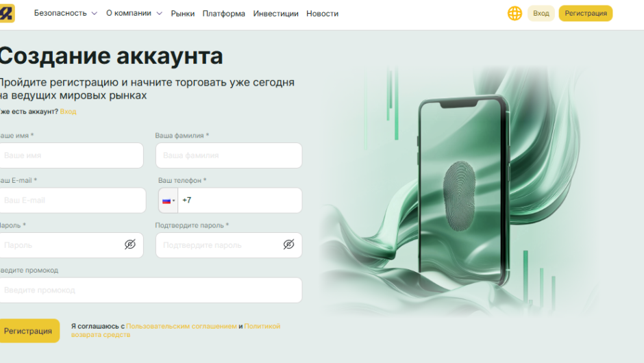Show password using the eye icon
The width and height of the screenshot is (644, 363).
pos(130,245)
